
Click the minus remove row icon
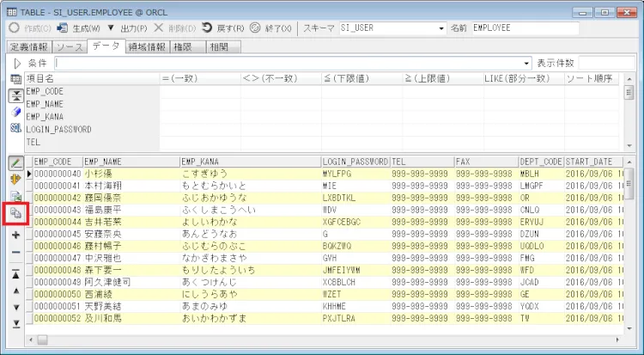click(x=15, y=252)
